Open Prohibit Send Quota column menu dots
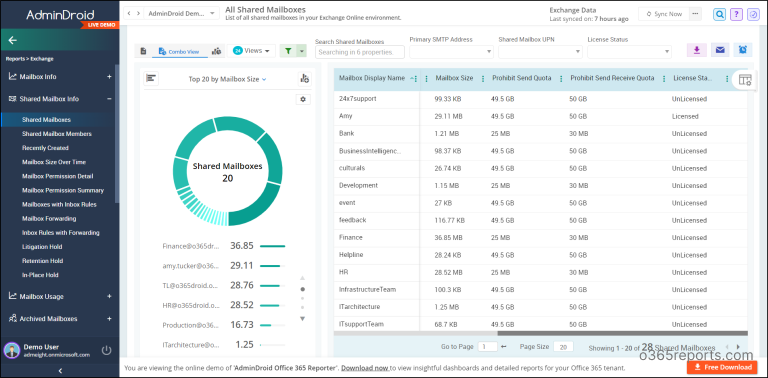The image size is (768, 378). tap(561, 79)
